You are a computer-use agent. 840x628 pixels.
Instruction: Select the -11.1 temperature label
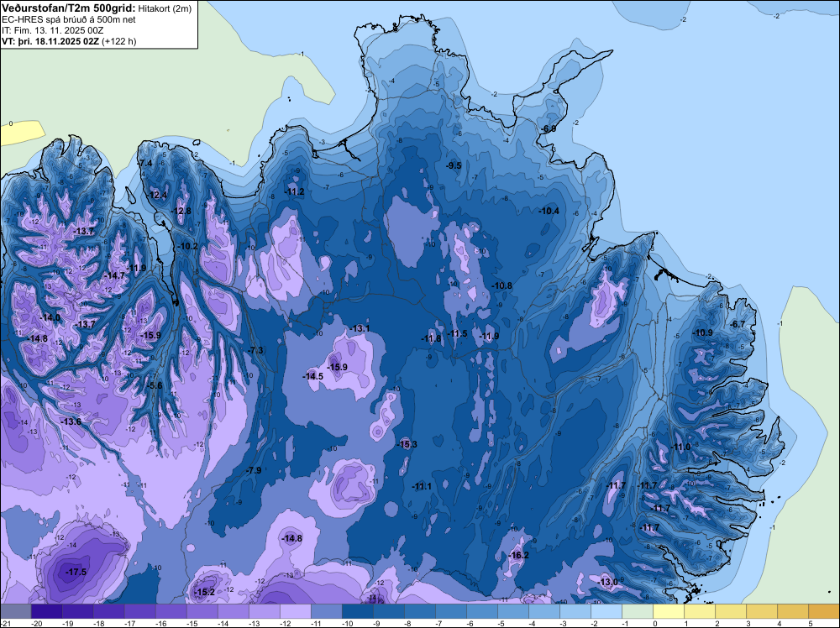pos(422,486)
